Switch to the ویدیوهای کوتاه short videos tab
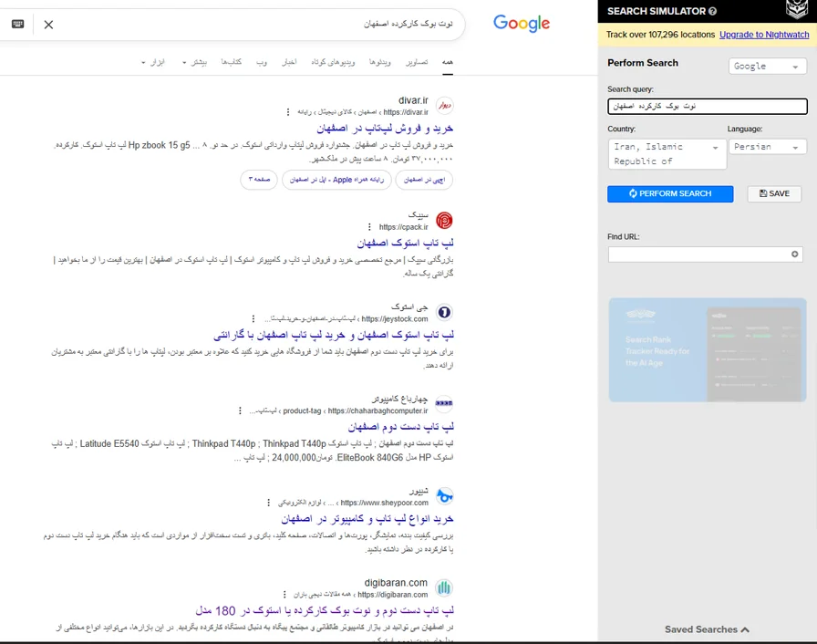 [x=333, y=62]
